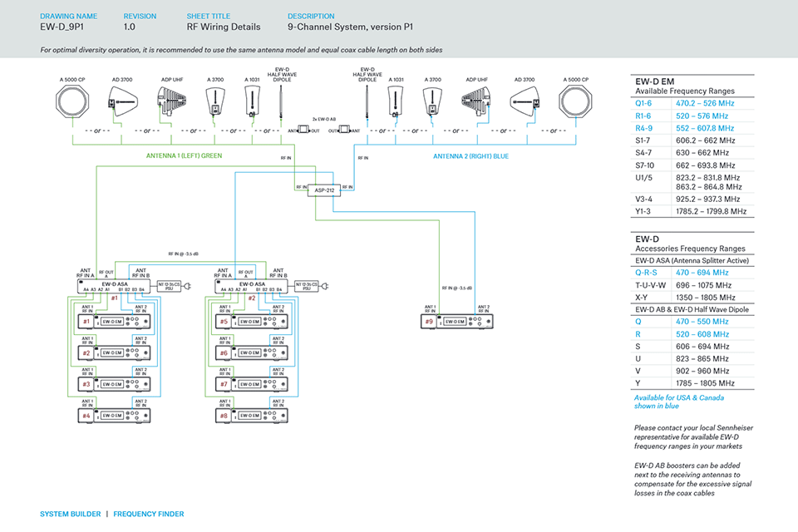Click the EW-D AB booster labeled ANT then OUT

click(x=303, y=130)
